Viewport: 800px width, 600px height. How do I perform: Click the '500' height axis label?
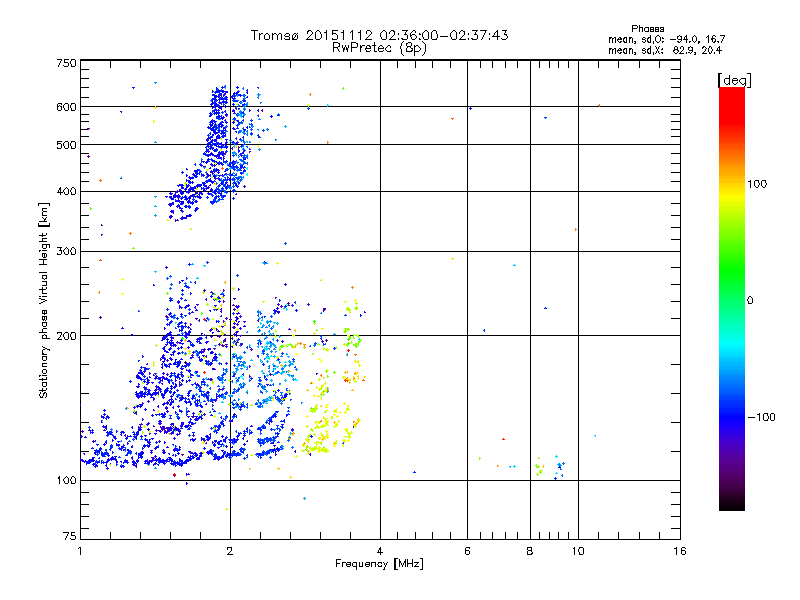[66, 145]
